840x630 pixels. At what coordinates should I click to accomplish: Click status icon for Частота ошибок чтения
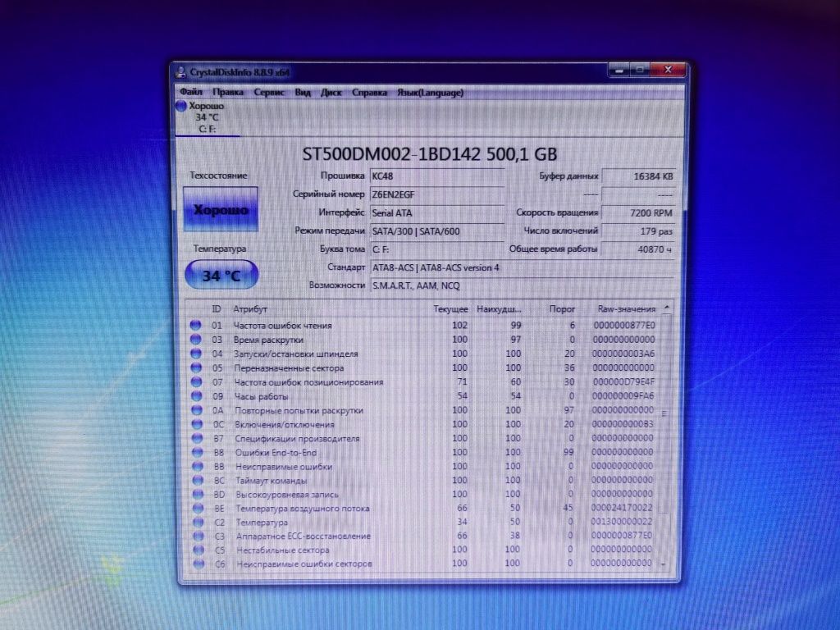coord(195,325)
